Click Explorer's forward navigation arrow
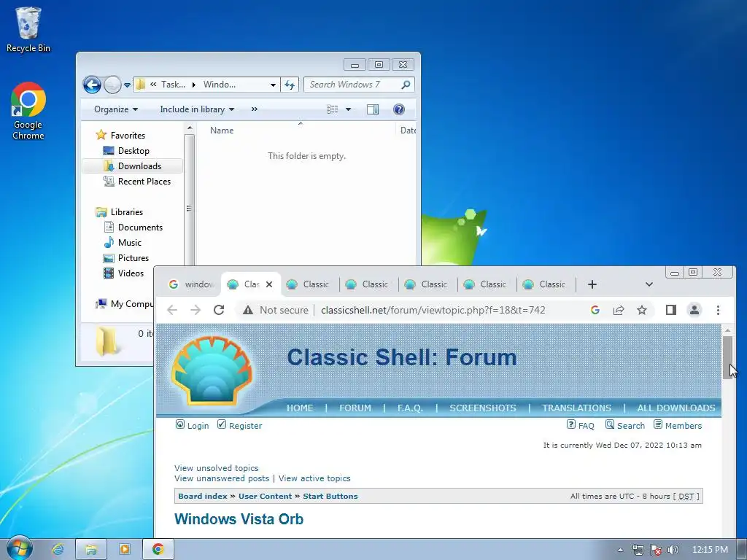 (112, 85)
